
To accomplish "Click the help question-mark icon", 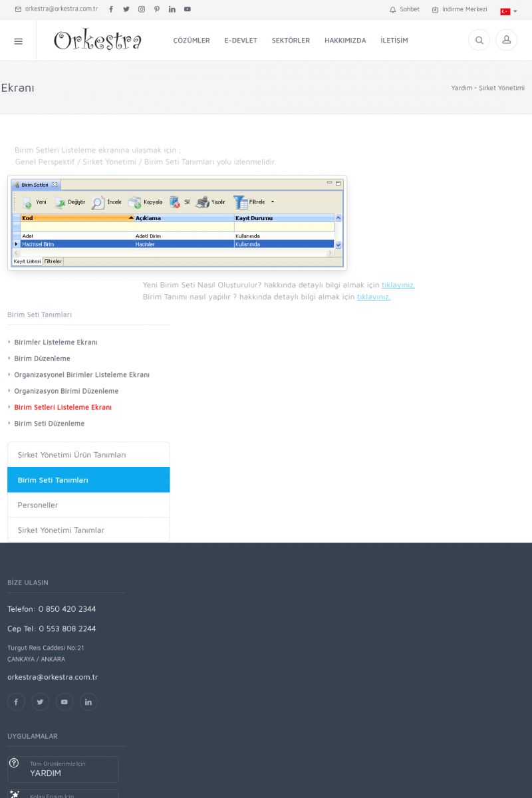I will point(14,763).
